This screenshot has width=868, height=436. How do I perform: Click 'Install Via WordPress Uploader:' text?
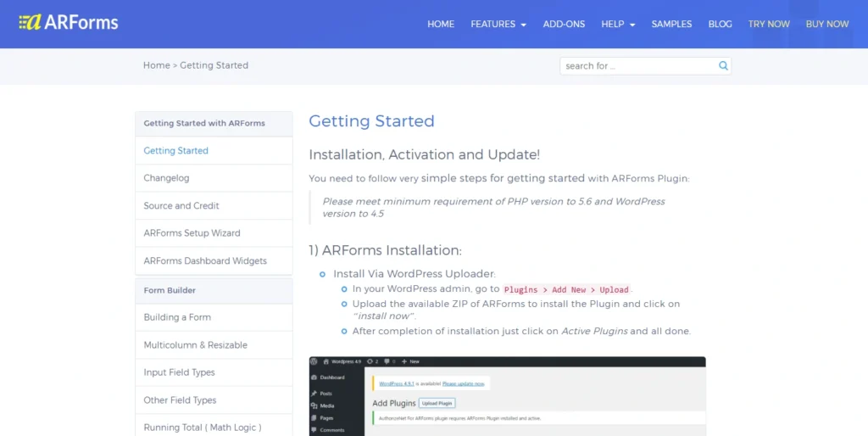click(x=414, y=274)
